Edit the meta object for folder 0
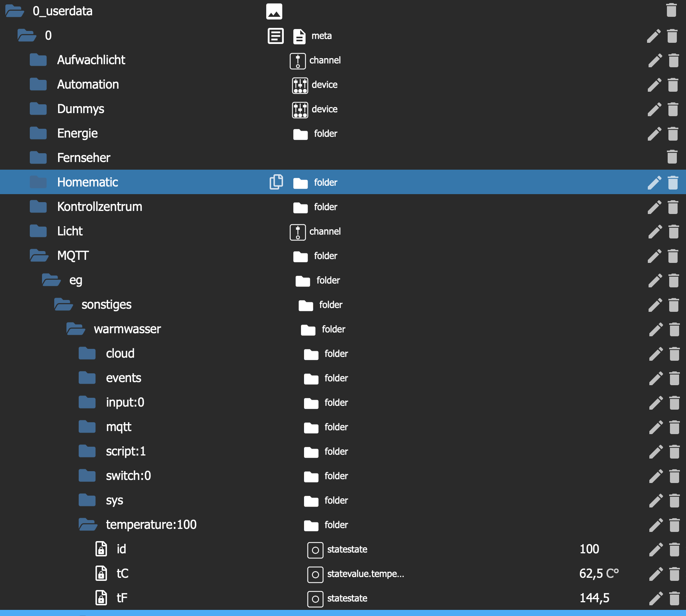This screenshot has width=686, height=616. (x=654, y=36)
